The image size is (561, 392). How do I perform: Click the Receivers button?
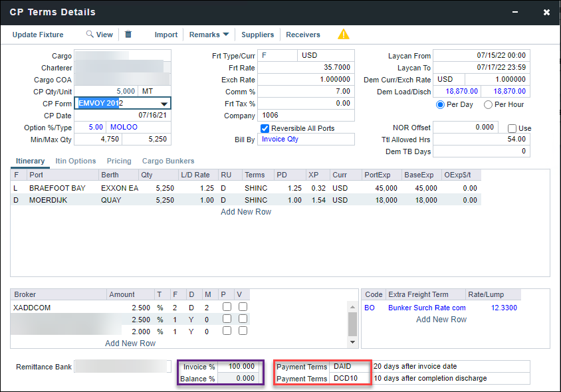(x=302, y=35)
